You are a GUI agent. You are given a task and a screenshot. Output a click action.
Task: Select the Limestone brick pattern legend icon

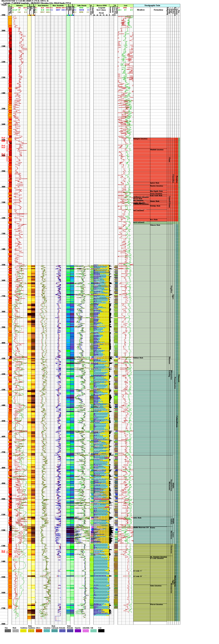point(47,631)
